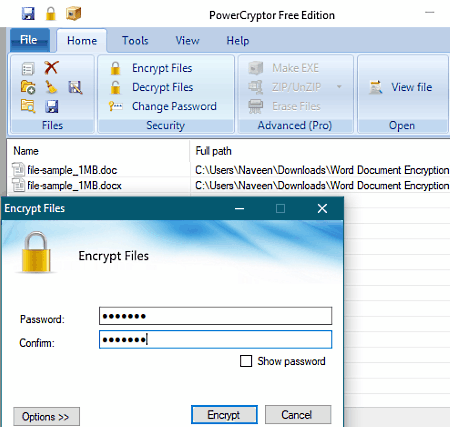Click the document icon of file-sample_1MB.doc

[x=18, y=170]
